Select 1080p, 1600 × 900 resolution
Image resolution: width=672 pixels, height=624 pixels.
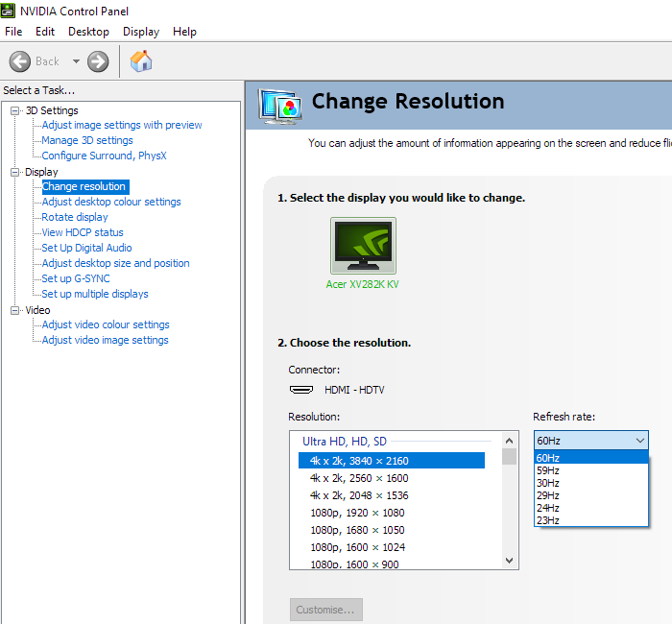[354, 564]
